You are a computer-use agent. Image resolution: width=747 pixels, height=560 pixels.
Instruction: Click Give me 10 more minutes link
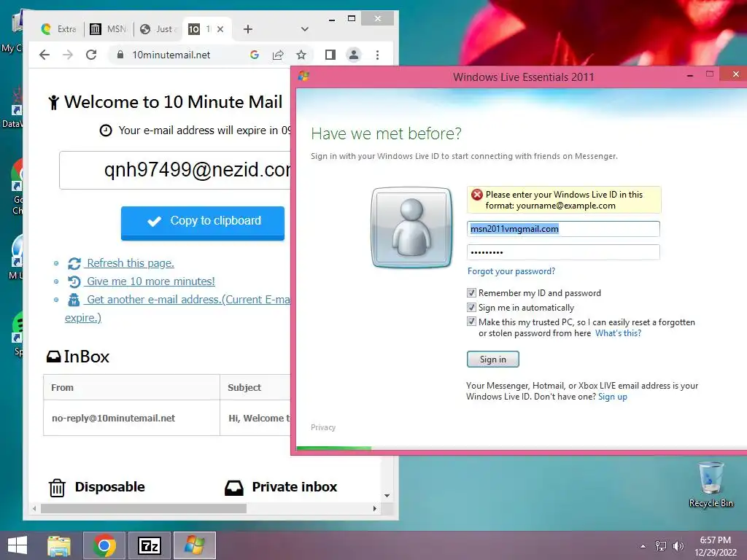(150, 281)
